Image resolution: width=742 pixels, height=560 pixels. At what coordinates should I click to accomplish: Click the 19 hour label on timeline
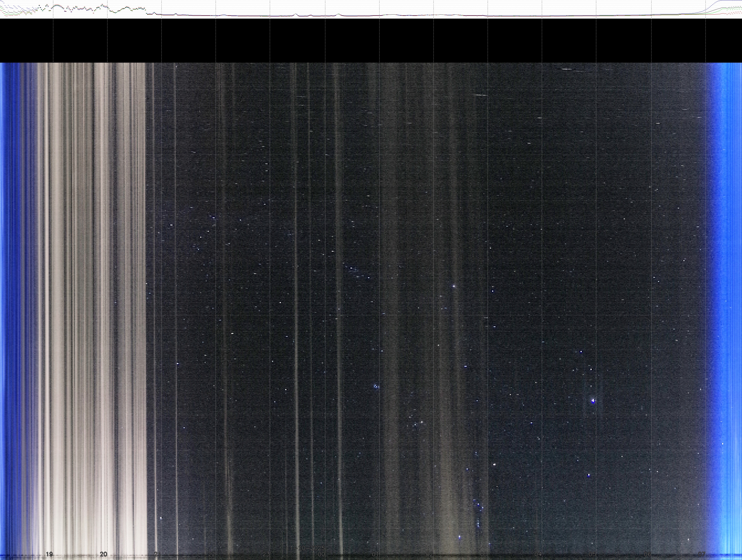click(49, 554)
